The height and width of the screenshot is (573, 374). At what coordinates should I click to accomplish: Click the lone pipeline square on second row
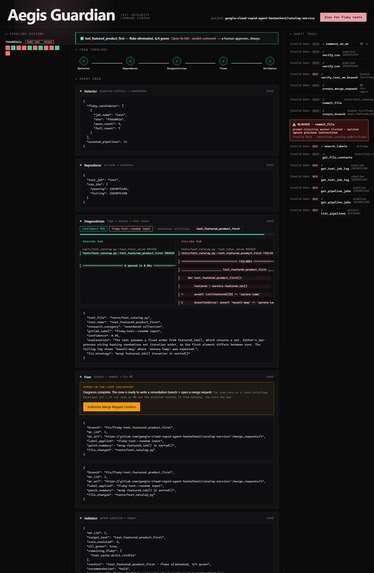[x=8, y=53]
